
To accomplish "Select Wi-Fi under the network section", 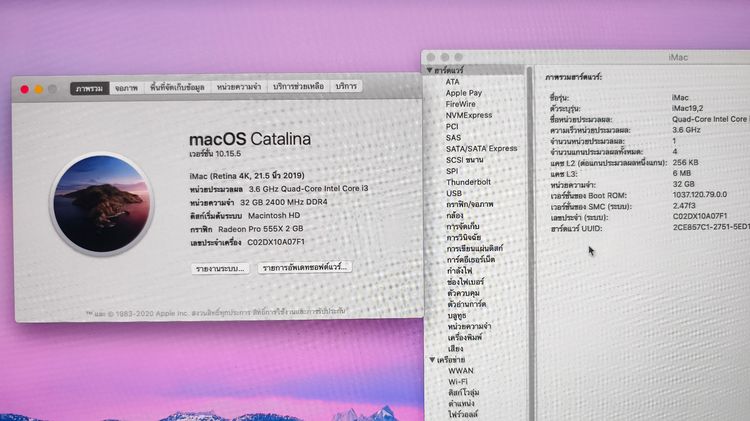I will pyautogui.click(x=458, y=381).
